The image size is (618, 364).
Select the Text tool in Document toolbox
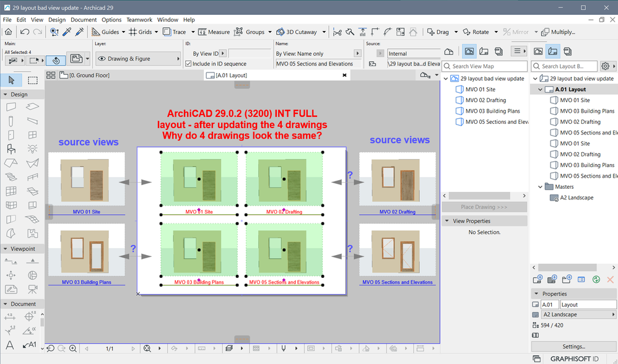[x=10, y=345]
